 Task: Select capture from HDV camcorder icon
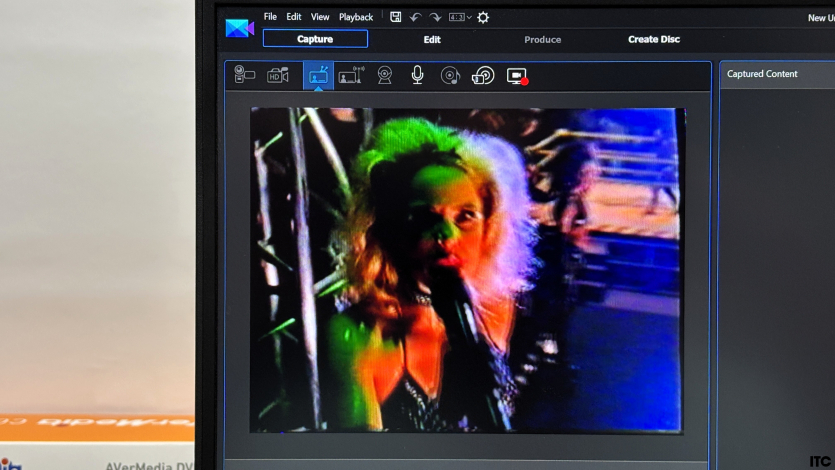278,75
